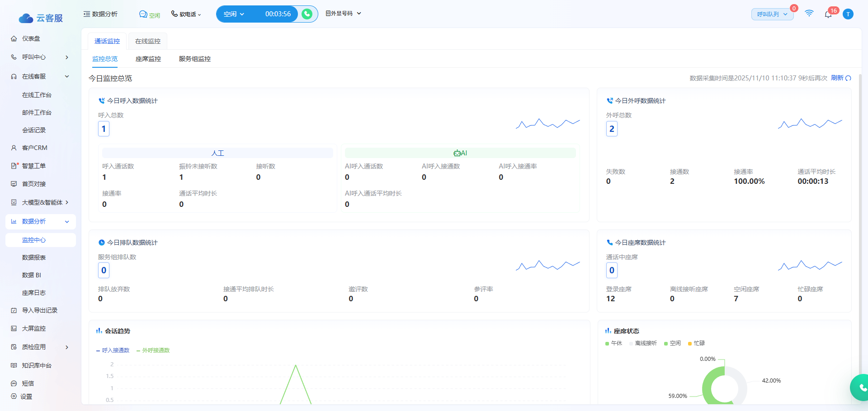
Task: Toggle 空闲 legend in 座席状态 chart
Action: point(672,343)
